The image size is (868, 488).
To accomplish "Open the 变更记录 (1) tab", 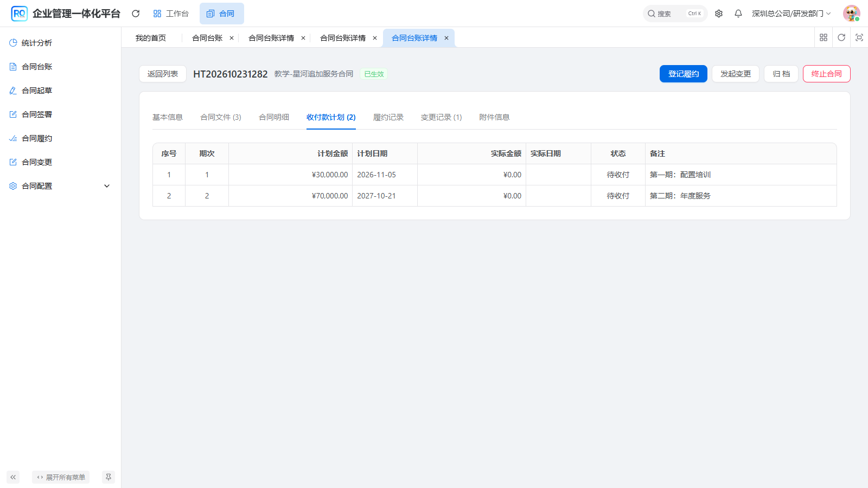I will click(442, 117).
